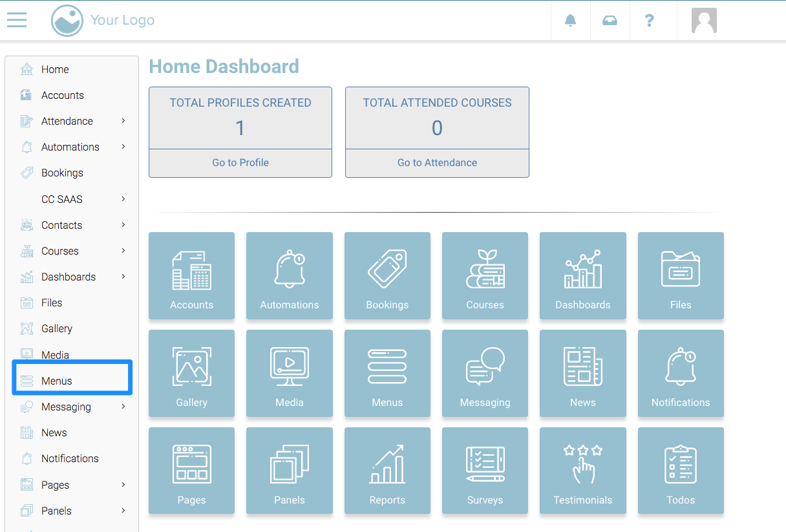This screenshot has width=786, height=532.
Task: Click the notifications bell icon in header
Action: click(570, 21)
